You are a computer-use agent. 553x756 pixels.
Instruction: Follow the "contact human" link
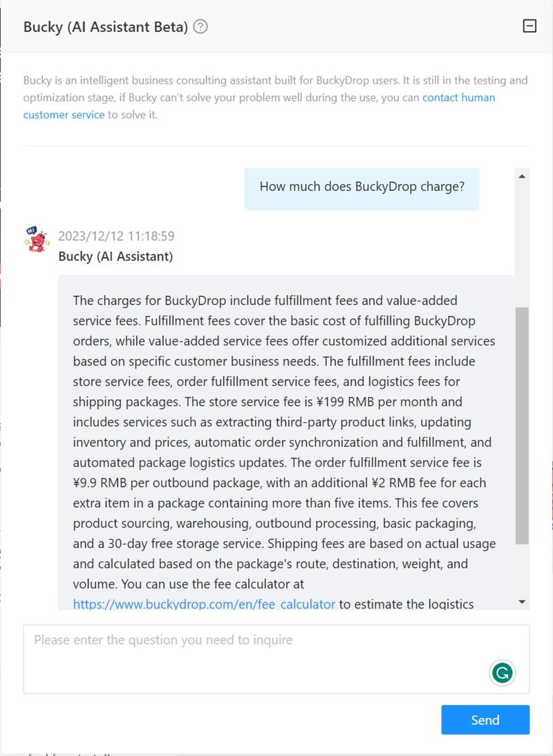click(x=458, y=98)
